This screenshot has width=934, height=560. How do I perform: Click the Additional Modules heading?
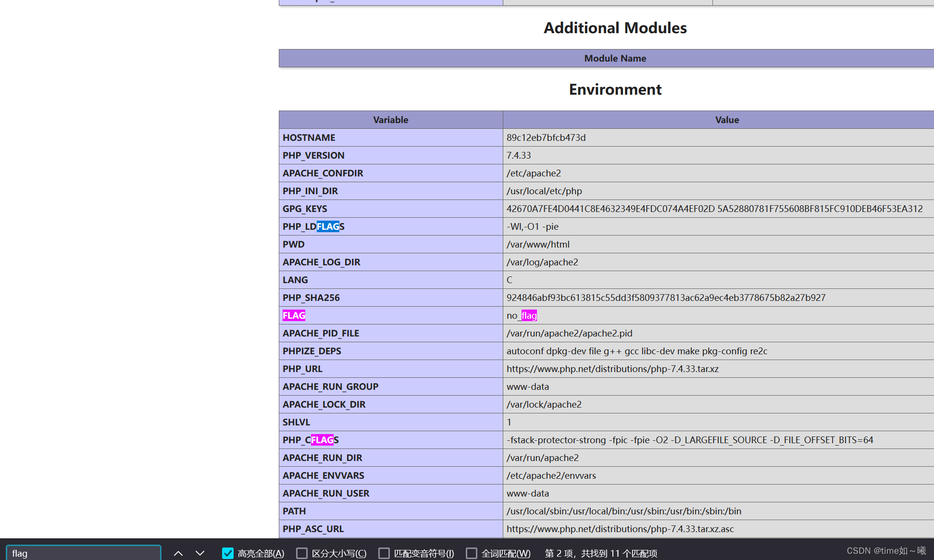pyautogui.click(x=615, y=28)
